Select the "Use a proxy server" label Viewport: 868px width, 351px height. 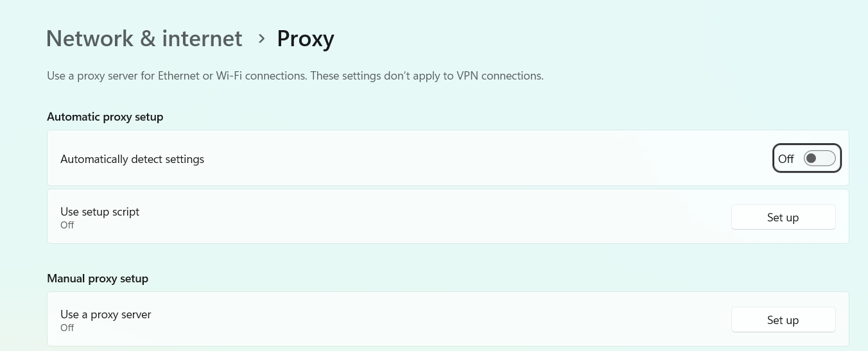(x=106, y=314)
